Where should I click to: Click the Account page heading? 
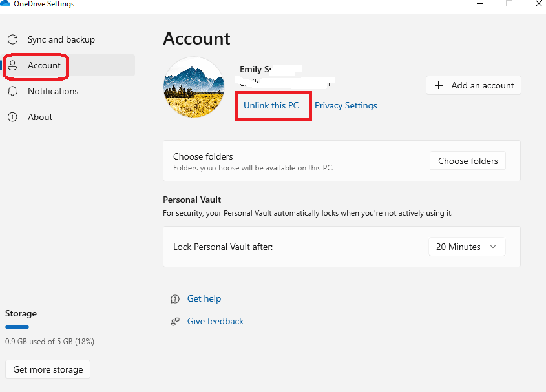click(x=196, y=38)
